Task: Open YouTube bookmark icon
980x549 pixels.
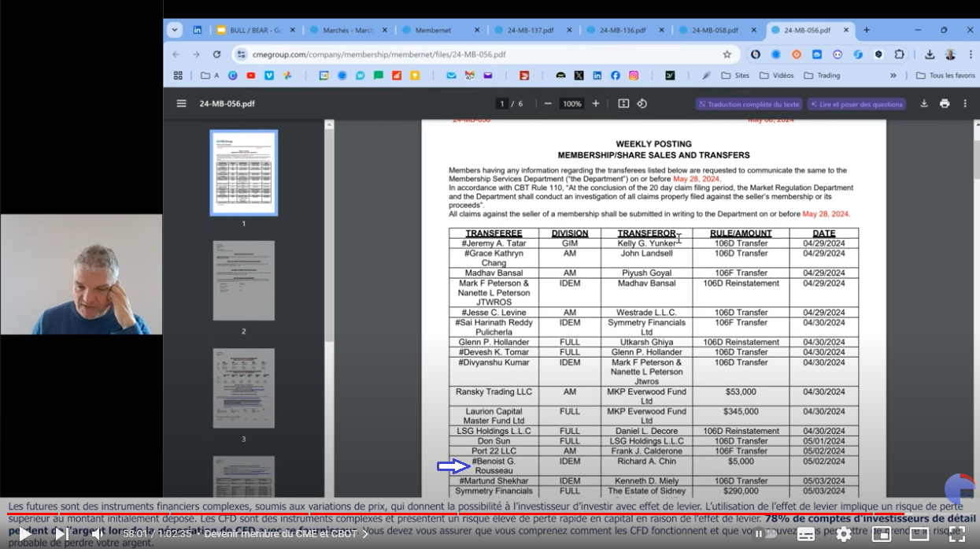Action: click(x=251, y=76)
